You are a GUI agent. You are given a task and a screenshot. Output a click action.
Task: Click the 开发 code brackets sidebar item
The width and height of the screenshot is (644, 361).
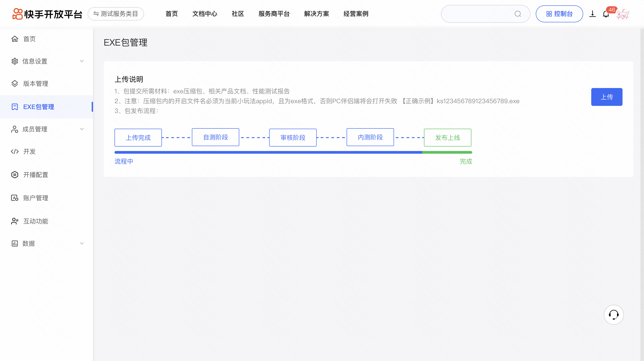(30, 151)
